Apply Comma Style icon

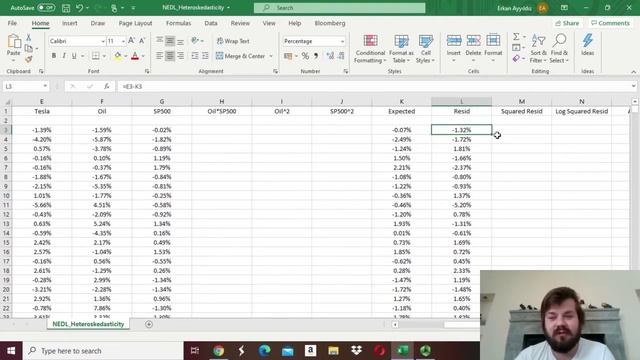316,56
